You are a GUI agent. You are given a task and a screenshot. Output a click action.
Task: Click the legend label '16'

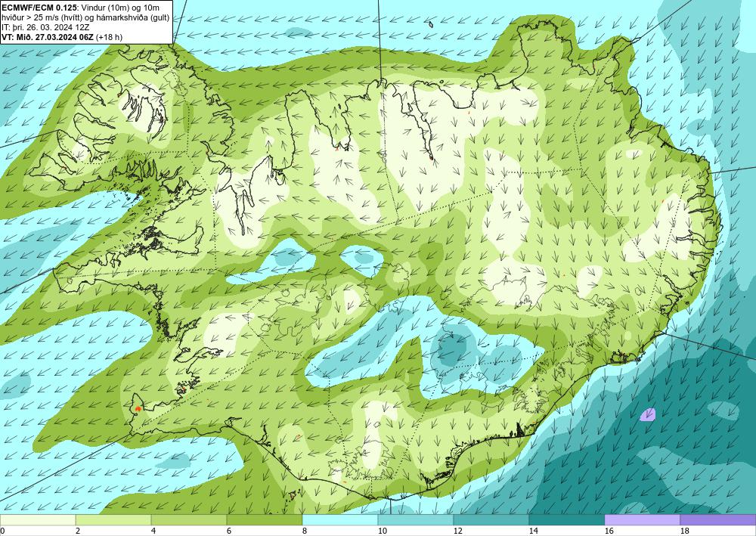pos(609,531)
